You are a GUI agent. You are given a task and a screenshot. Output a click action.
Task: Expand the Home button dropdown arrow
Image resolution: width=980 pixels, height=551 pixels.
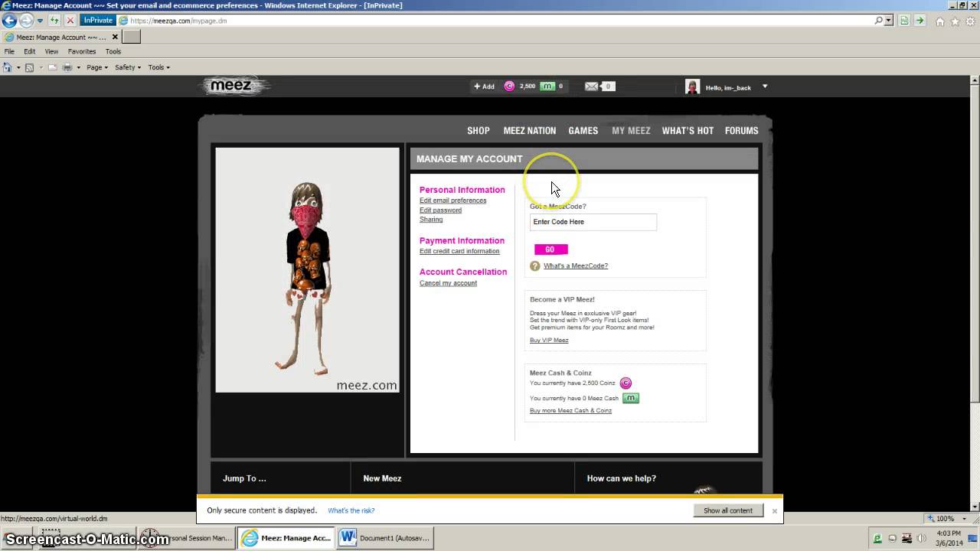(x=18, y=67)
